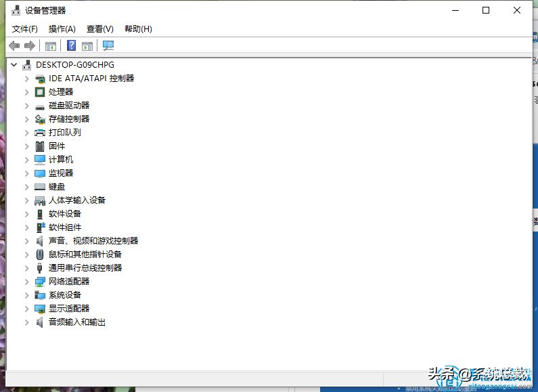Screen dimensions: 538x392
Task: Expand the 处理器 node
Action: [x=27, y=92]
